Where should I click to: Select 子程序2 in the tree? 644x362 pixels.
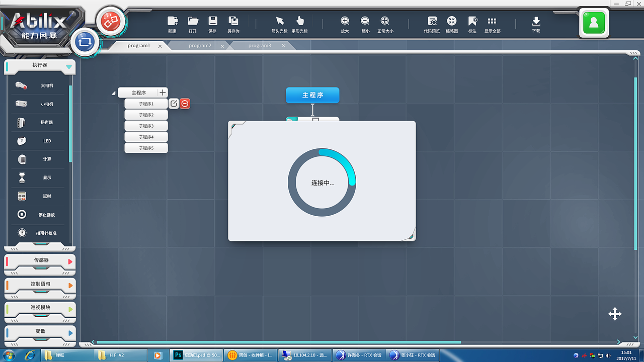pyautogui.click(x=146, y=115)
